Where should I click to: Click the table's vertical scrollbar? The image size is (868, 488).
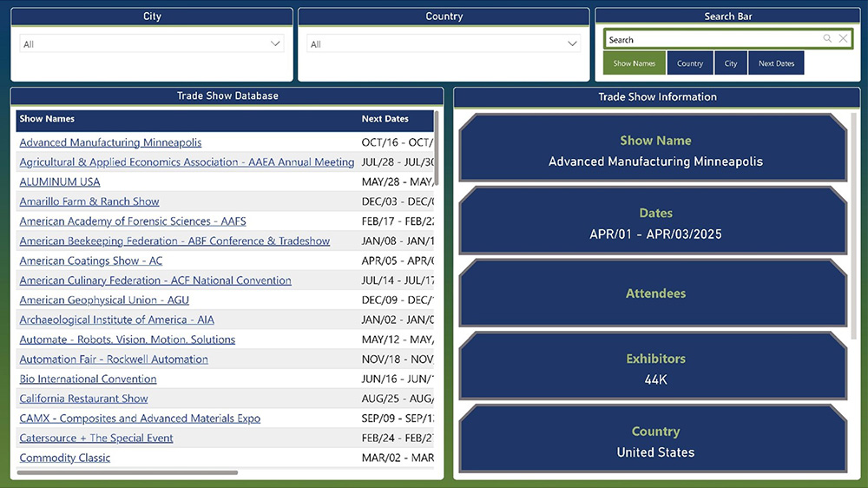pos(437,148)
